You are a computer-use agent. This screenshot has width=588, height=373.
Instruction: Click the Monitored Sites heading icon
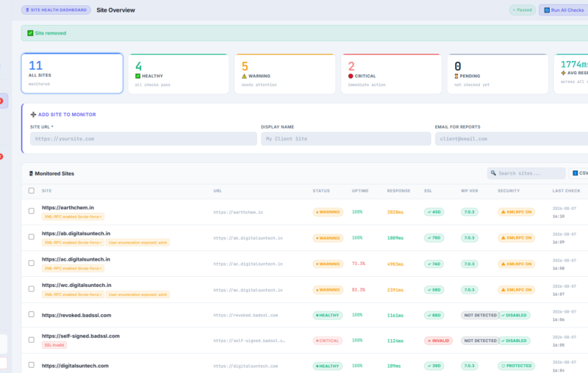(x=31, y=173)
